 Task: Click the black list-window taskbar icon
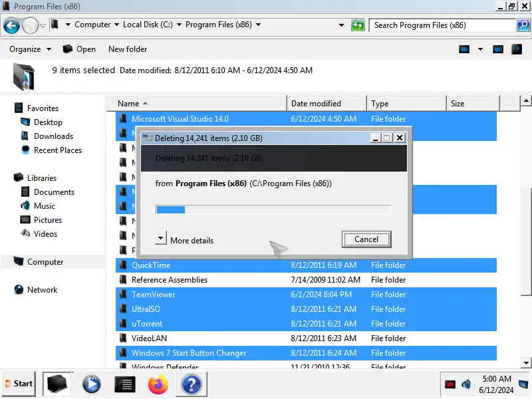pyautogui.click(x=125, y=384)
